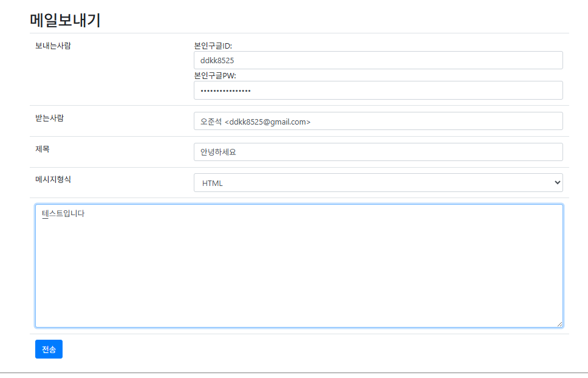The width and height of the screenshot is (588, 378).
Task: Grab the textarea resize handle corner
Action: pyautogui.click(x=559, y=324)
